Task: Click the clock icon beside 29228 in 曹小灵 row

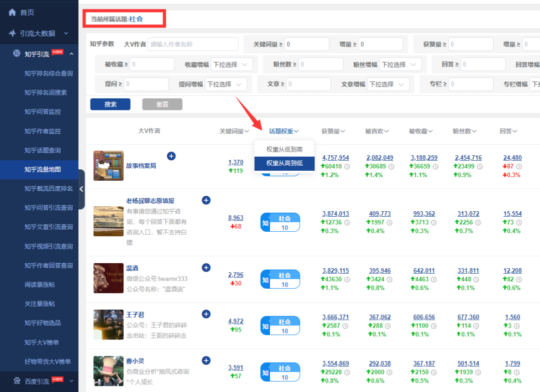Action: point(347,373)
